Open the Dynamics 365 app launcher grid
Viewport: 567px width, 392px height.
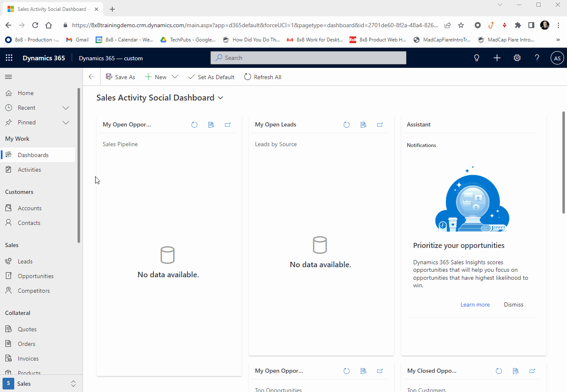tap(9, 58)
